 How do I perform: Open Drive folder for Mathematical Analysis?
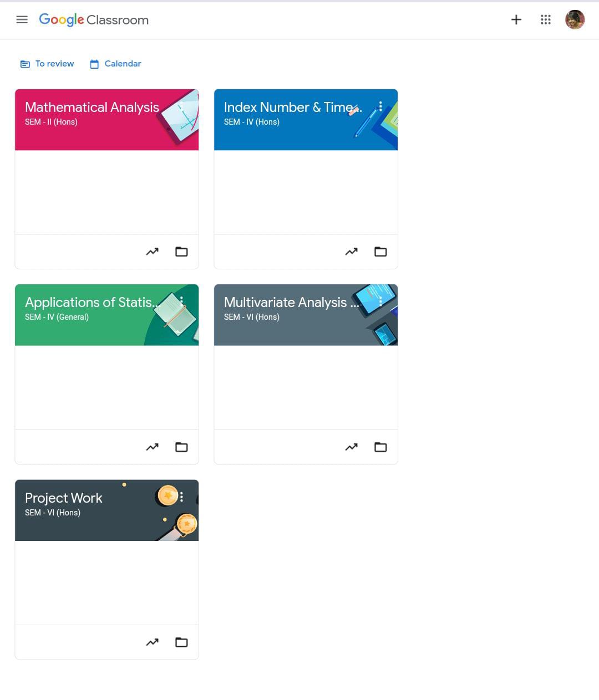[181, 252]
